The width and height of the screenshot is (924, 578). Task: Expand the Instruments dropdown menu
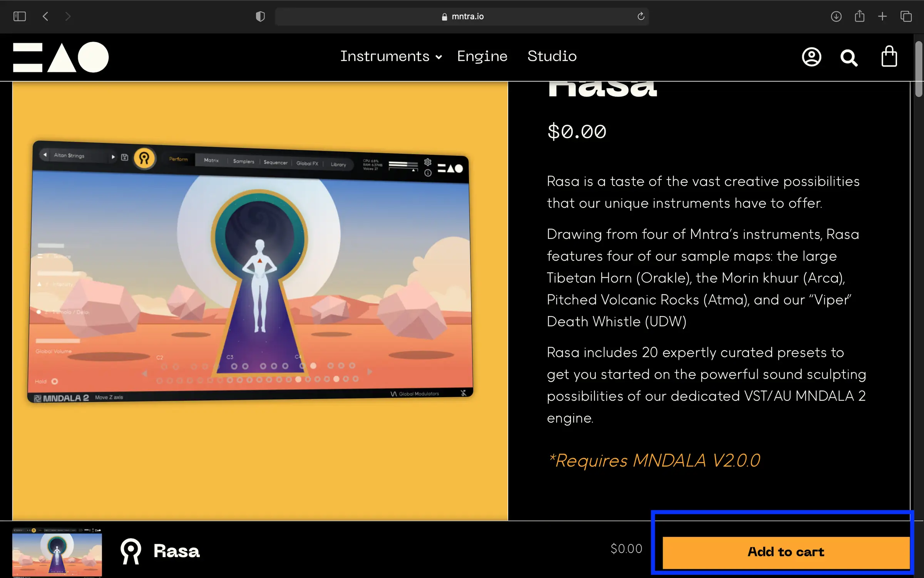point(391,56)
